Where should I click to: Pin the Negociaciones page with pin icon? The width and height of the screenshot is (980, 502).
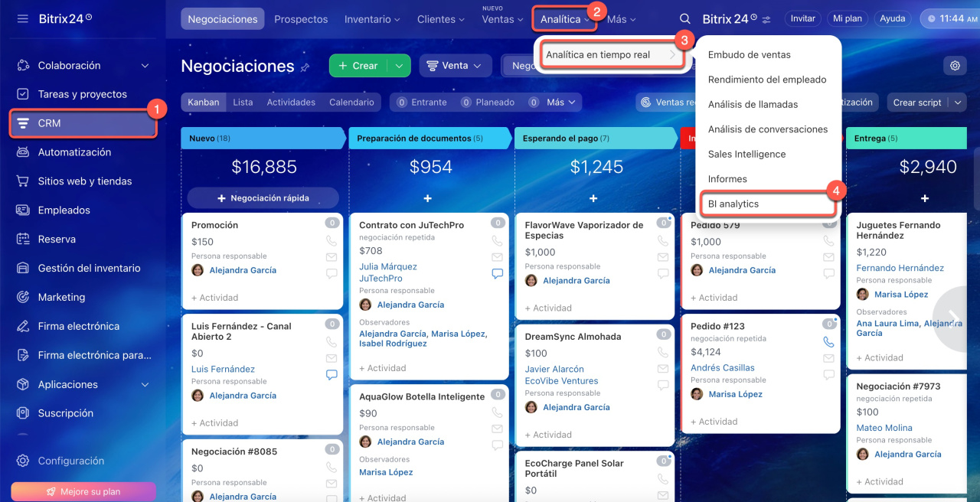[305, 67]
